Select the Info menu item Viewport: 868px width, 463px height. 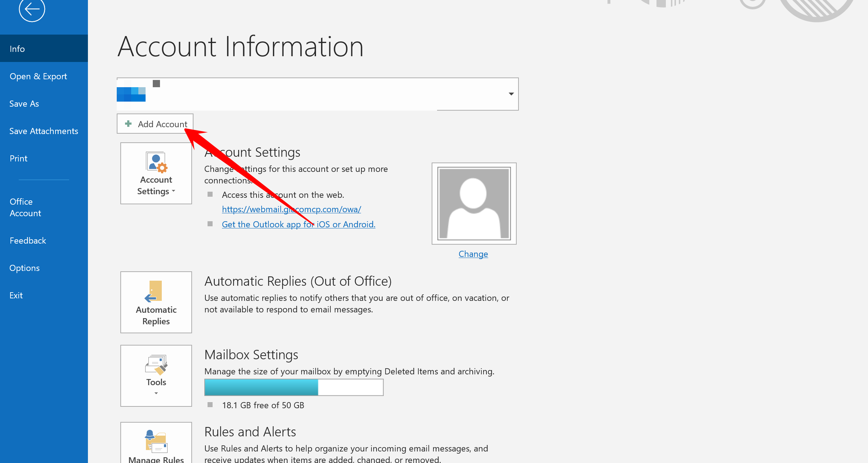pos(17,49)
